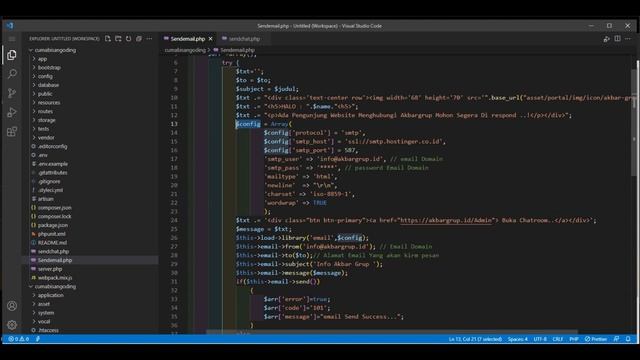Open webpack.mix.js in Explorer
Viewport: 640px width, 360px height.
click(55, 278)
